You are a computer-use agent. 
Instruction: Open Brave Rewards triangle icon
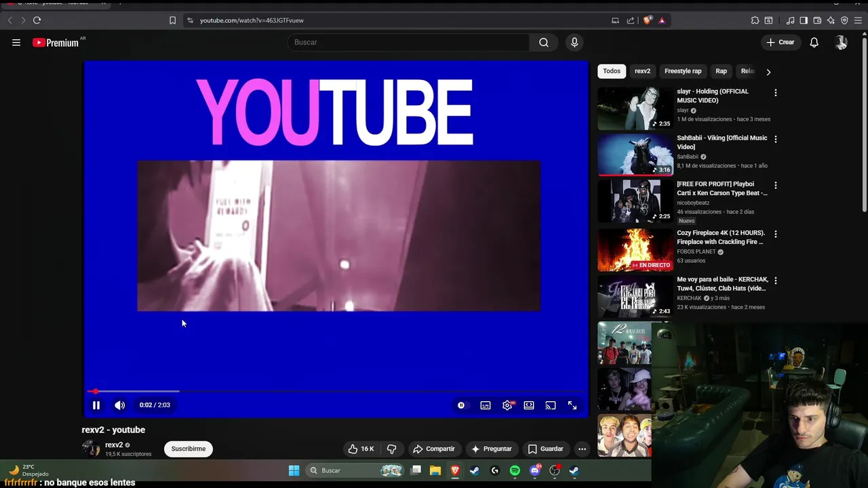(x=662, y=20)
